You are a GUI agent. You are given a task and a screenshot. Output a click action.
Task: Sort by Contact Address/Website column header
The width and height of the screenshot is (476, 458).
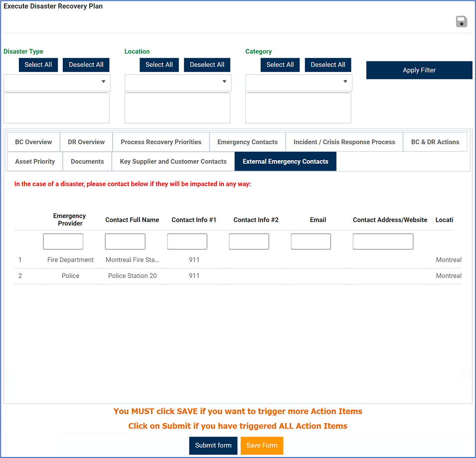click(390, 220)
